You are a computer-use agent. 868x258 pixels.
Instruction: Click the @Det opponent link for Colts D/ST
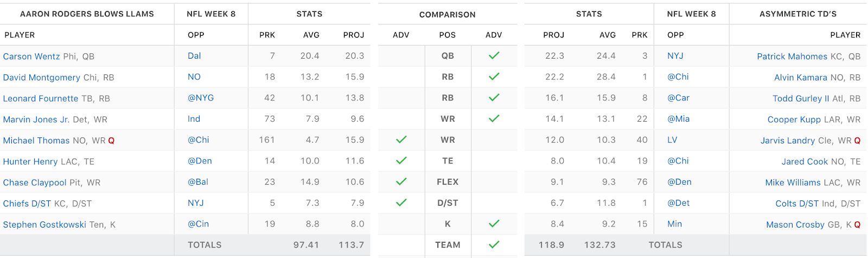coord(679,203)
